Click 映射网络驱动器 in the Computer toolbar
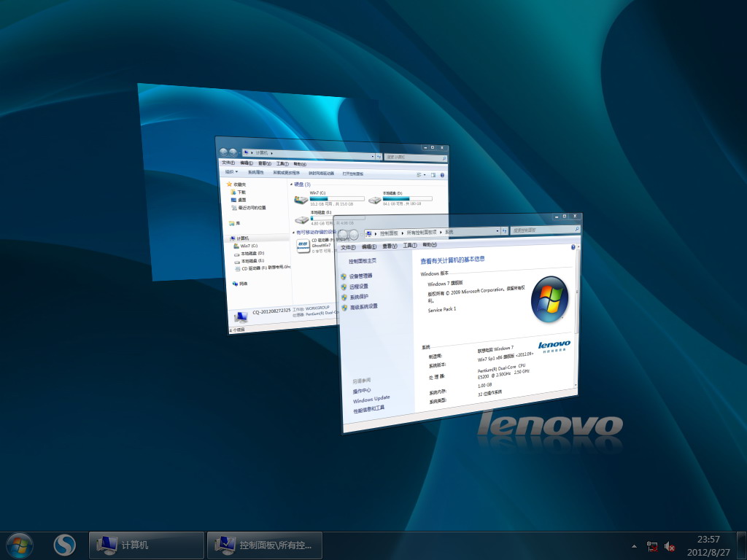Image resolution: width=747 pixels, height=560 pixels. point(321,174)
